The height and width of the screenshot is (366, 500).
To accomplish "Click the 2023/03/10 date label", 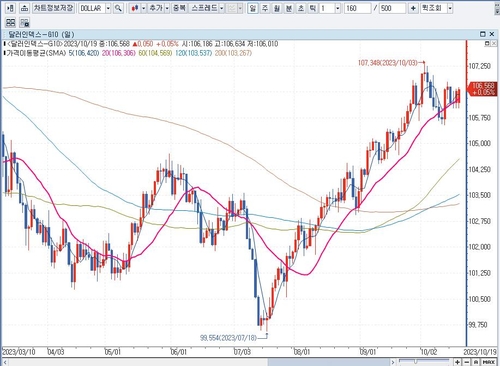I will (x=19, y=352).
